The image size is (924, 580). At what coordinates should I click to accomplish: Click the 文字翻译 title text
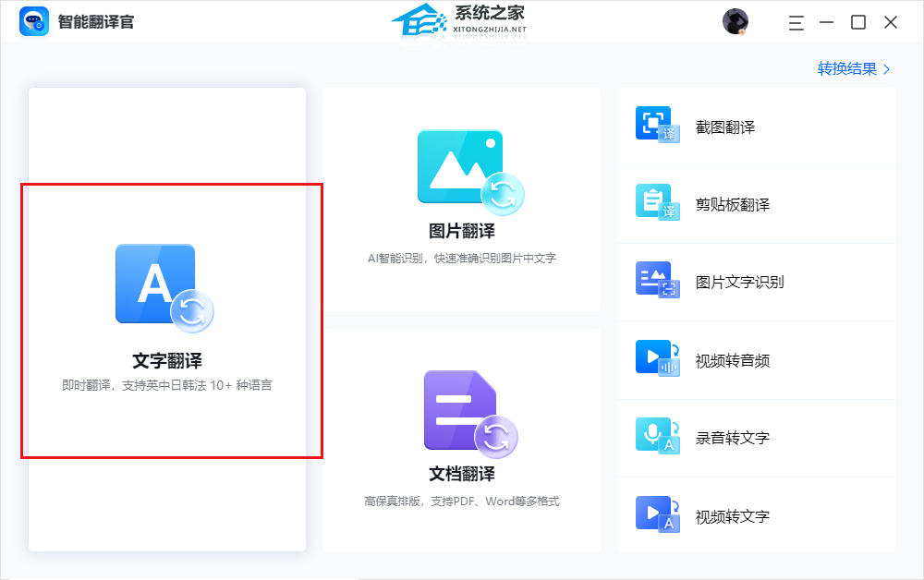pos(167,360)
